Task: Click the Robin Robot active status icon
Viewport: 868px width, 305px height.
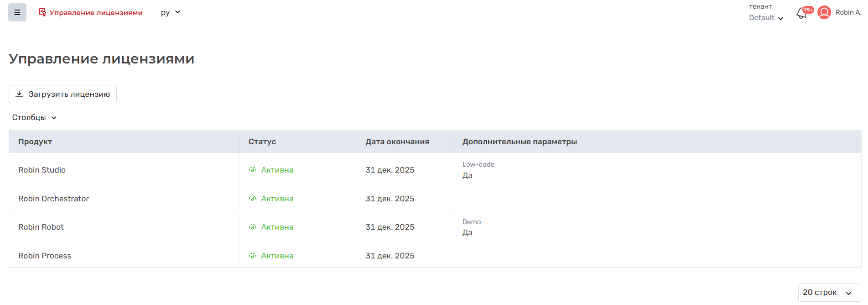Action: [253, 227]
